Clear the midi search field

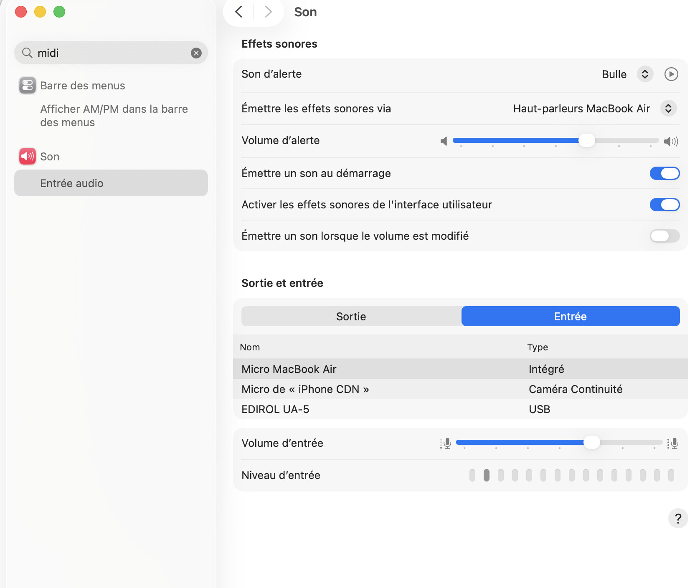(196, 53)
